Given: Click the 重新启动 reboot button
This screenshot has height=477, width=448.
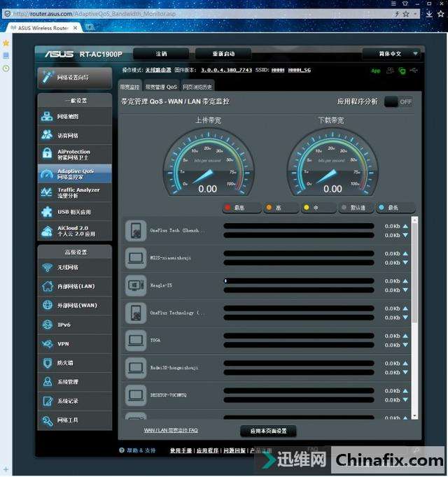Looking at the screenshot, I should point(223,54).
